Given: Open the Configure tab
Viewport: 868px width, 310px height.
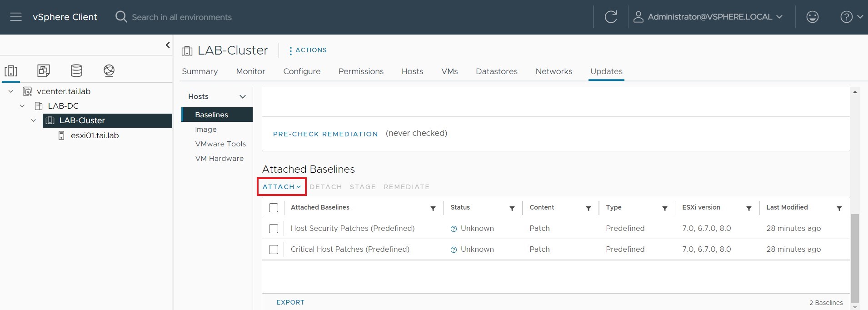Looking at the screenshot, I should [x=302, y=71].
